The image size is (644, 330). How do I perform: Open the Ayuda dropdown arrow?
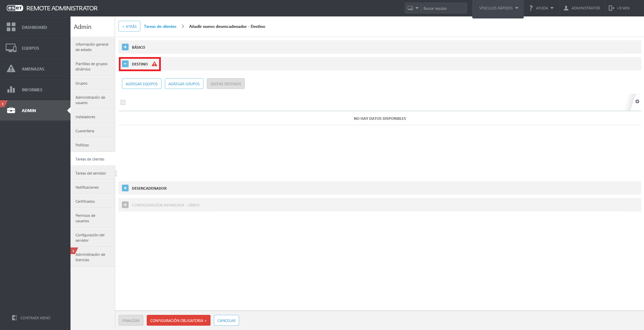click(552, 8)
